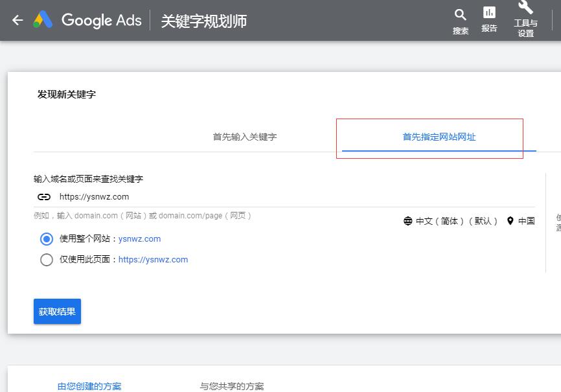Open the 由您创建的方案 tab
The height and width of the screenshot is (392, 561).
coord(89,386)
